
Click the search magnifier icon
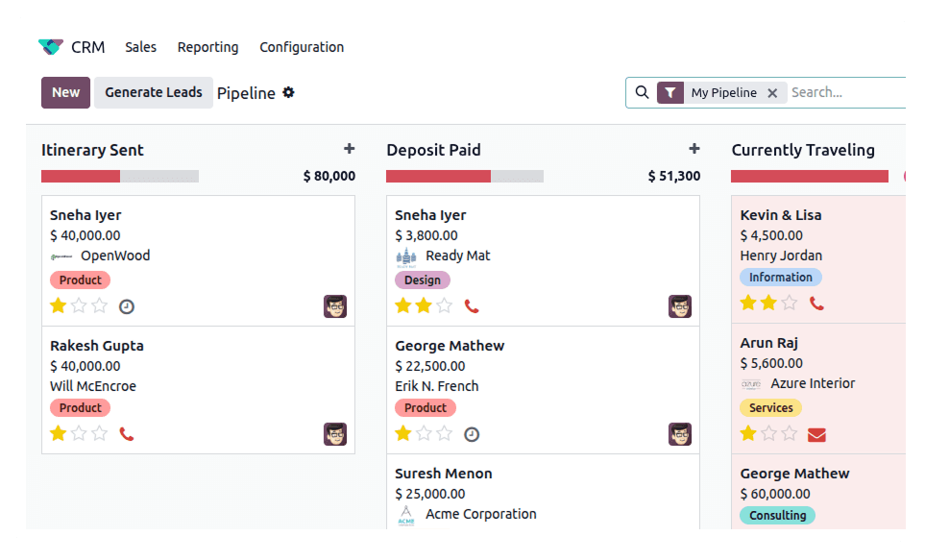(x=642, y=92)
